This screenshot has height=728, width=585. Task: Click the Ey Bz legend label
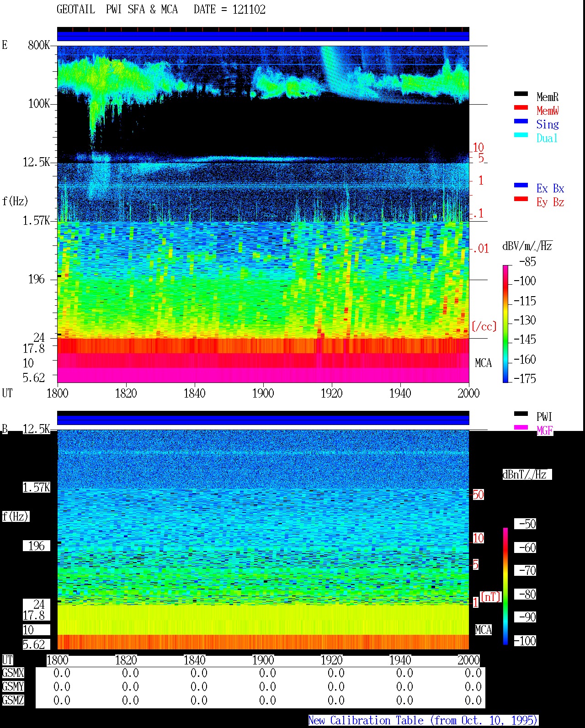click(x=550, y=202)
